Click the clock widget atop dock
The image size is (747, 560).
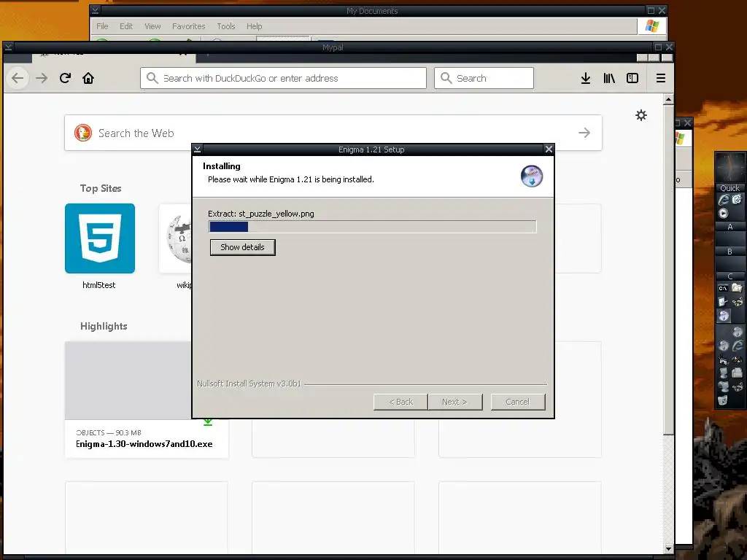(729, 167)
